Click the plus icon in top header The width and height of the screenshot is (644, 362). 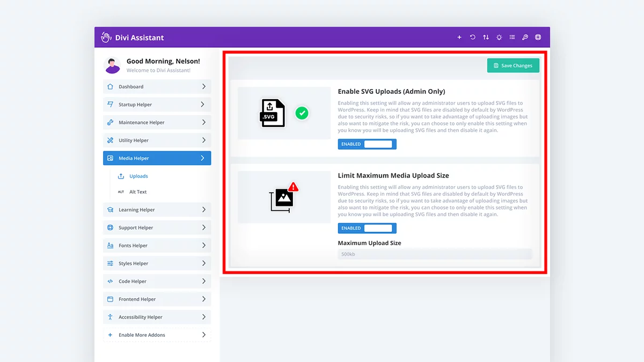click(x=459, y=38)
